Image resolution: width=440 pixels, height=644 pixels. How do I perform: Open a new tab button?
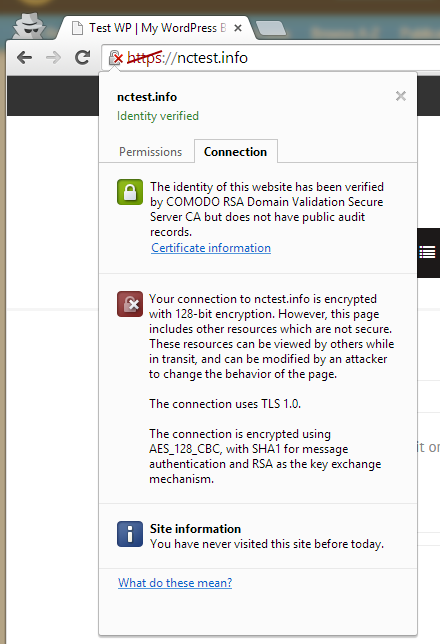point(271,28)
